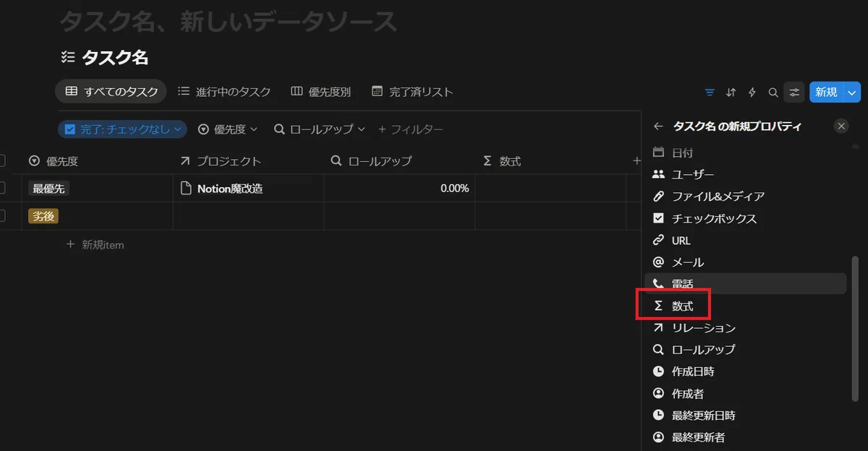Add a row with + 新規item

pos(95,244)
